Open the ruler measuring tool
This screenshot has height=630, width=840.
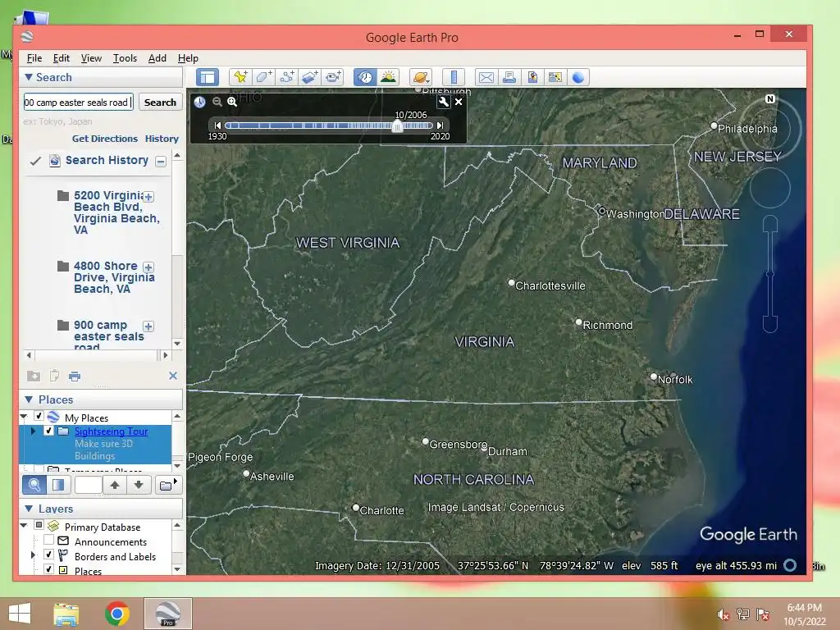[453, 77]
